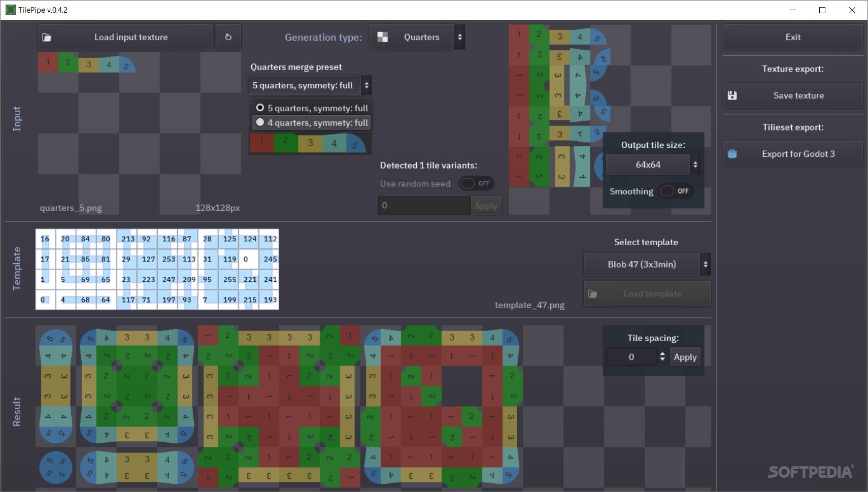Click the preset preview strip under the merge options
Screen dimensions: 868x492
[x=310, y=143]
